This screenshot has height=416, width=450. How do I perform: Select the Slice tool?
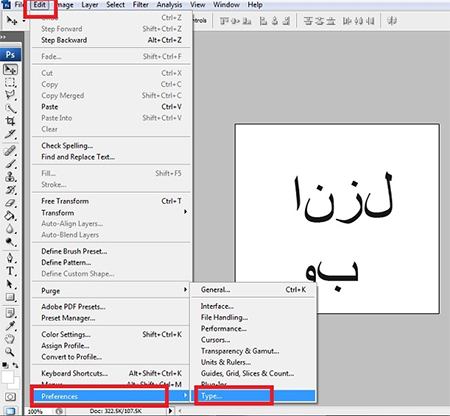click(x=10, y=134)
